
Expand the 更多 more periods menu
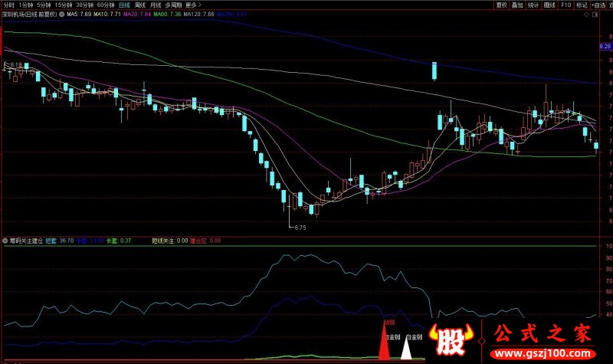(193, 5)
